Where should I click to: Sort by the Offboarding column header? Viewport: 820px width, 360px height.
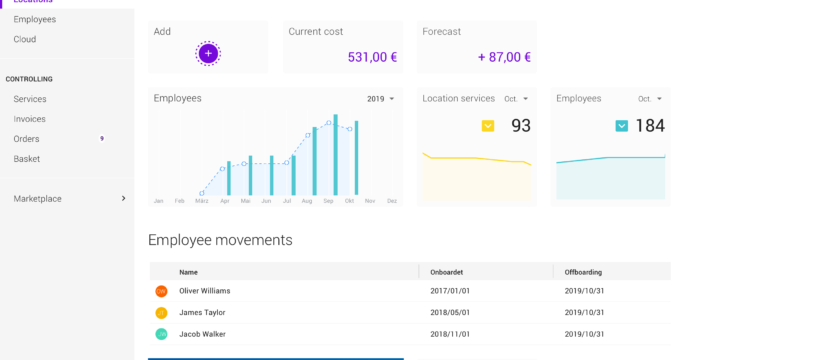[583, 272]
